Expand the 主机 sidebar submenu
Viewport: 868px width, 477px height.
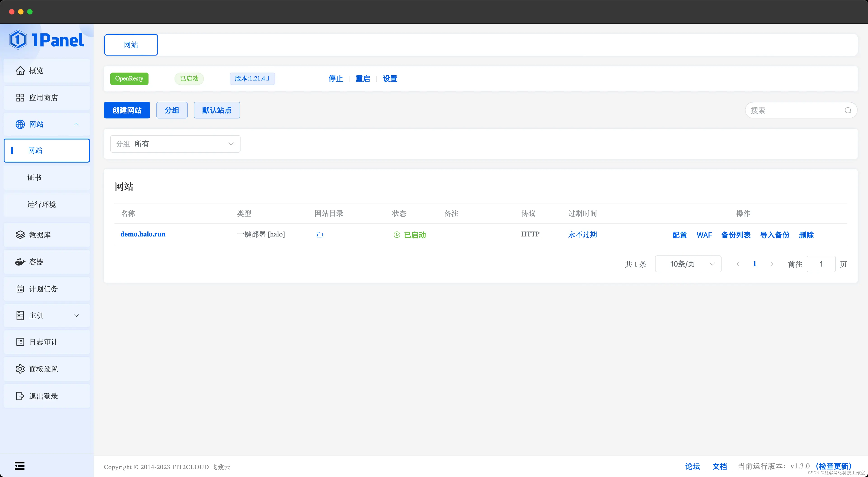pyautogui.click(x=76, y=316)
